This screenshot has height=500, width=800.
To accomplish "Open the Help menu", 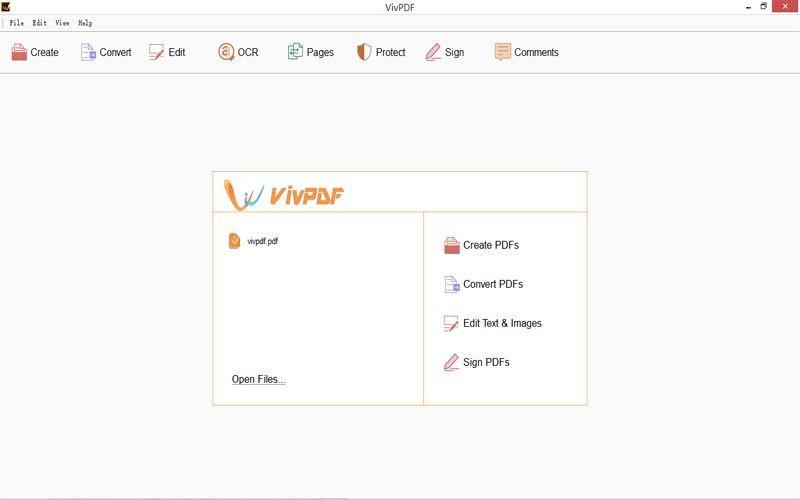I will [85, 23].
